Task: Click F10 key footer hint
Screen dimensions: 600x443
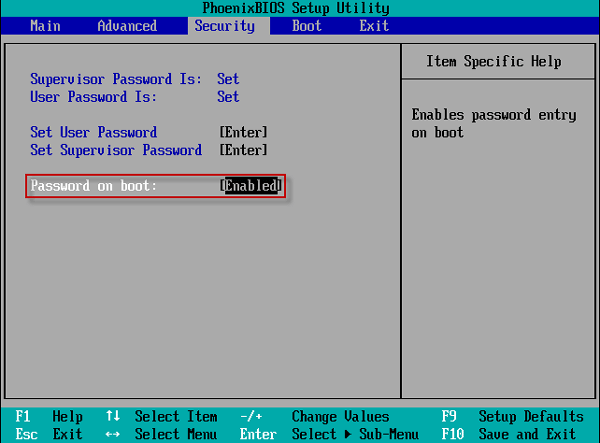Action: [x=453, y=434]
